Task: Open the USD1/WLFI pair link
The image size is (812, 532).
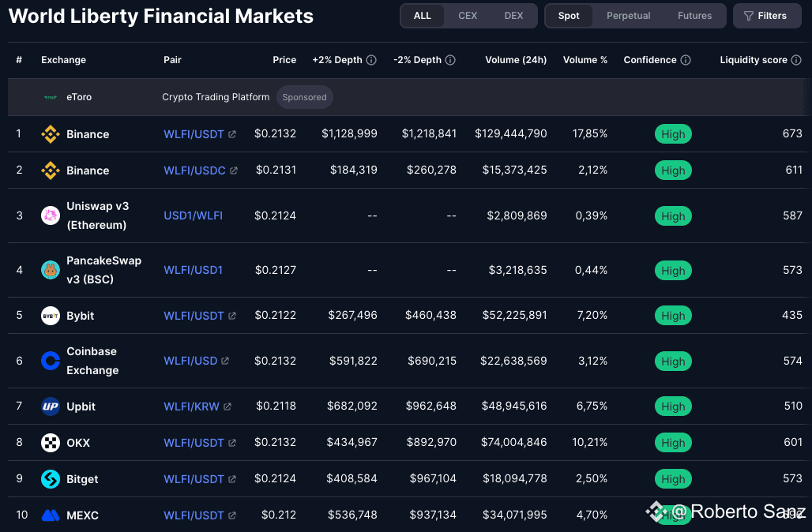Action: tap(193, 215)
